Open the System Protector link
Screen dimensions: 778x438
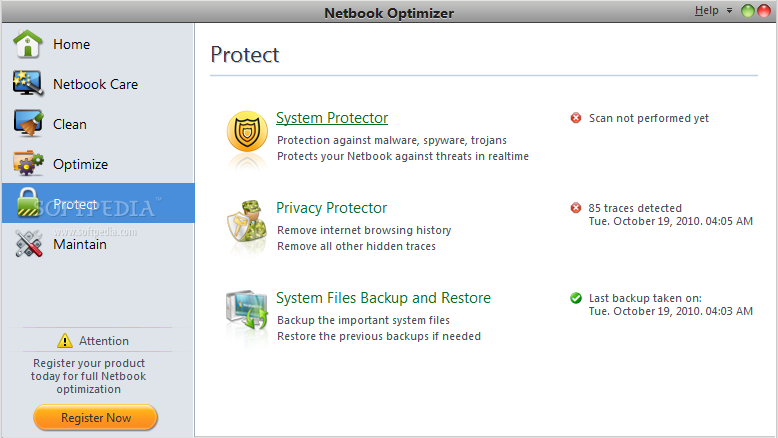(x=332, y=118)
